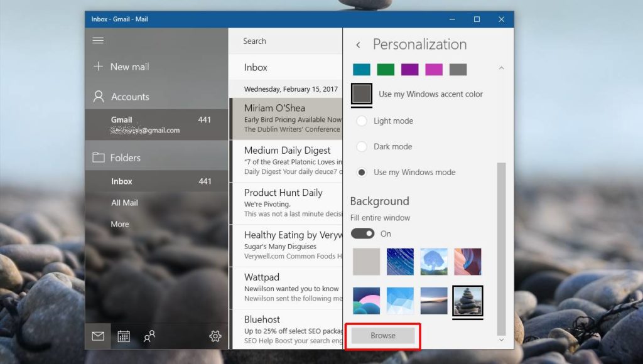Switch to the Calendar app icon
Viewport: 643px width, 364px height.
(x=124, y=336)
